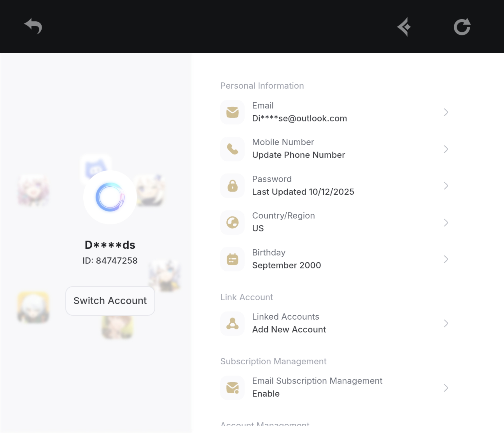Click Add New Account text
Screen dimensions: 504x433
tap(289, 329)
